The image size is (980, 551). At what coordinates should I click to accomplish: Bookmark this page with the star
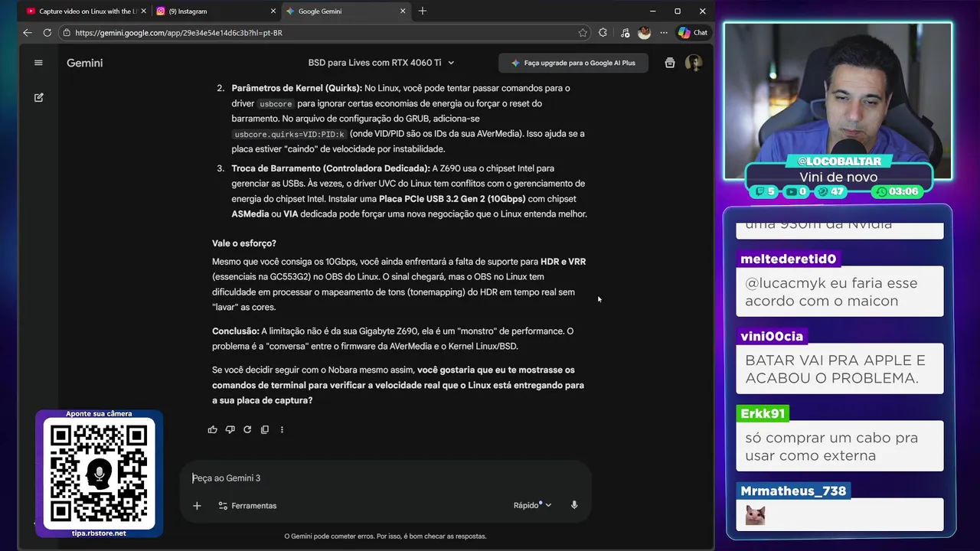[x=583, y=33]
